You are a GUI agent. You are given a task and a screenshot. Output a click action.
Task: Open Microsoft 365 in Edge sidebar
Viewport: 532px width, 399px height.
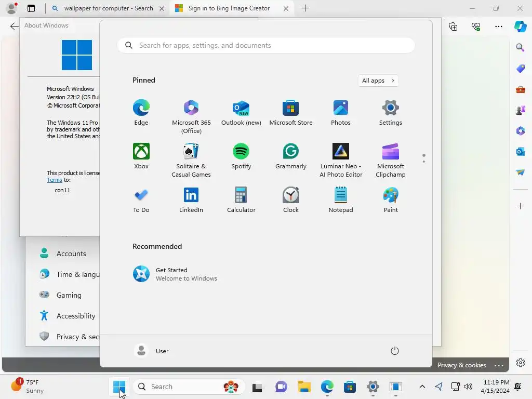point(520,130)
